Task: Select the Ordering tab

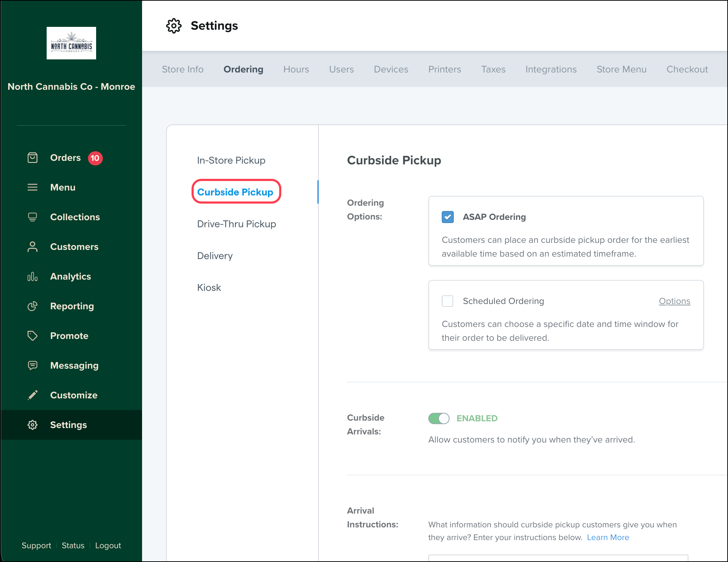Action: pos(243,69)
